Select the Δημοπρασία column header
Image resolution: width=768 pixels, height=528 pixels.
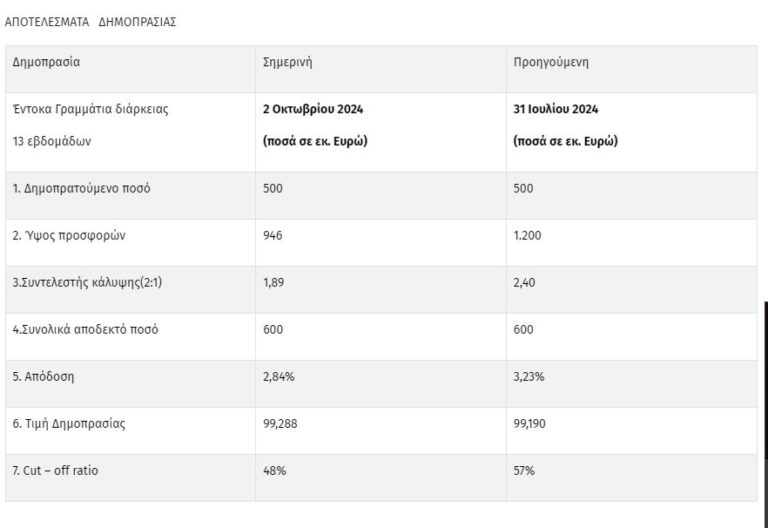pyautogui.click(x=46, y=61)
